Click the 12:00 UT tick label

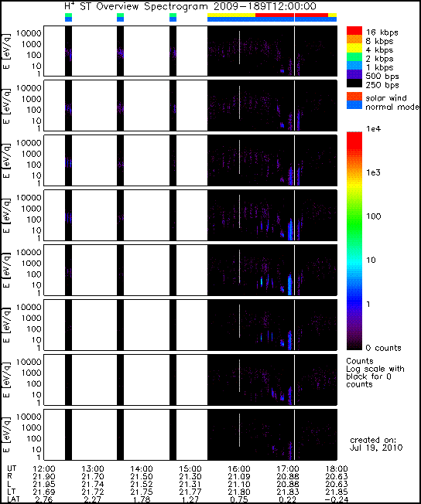point(44,468)
